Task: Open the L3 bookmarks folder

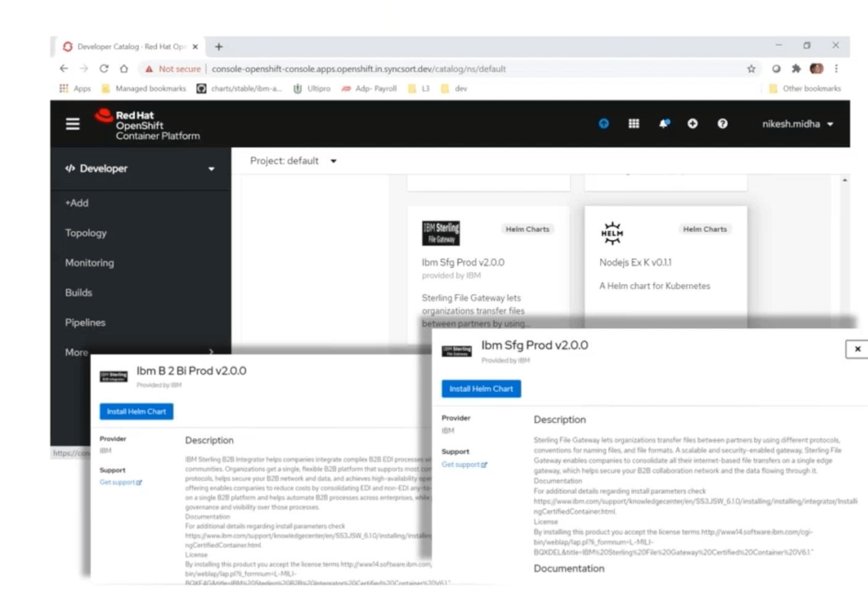Action: (419, 88)
